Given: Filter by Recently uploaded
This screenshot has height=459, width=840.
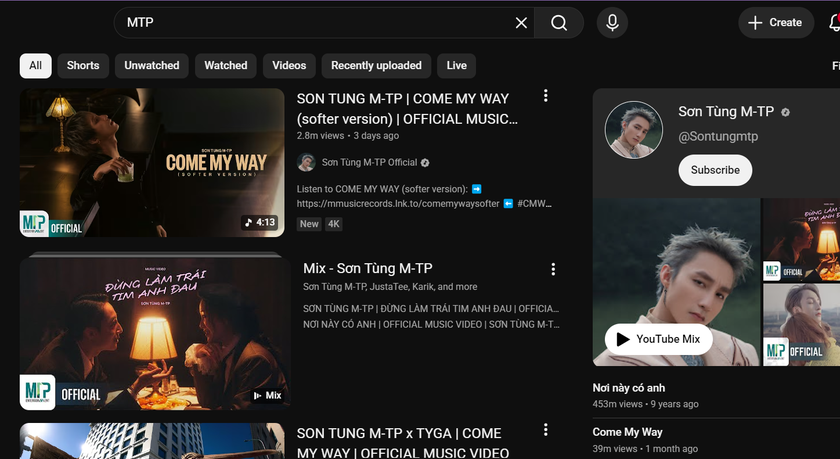Looking at the screenshot, I should [x=376, y=65].
